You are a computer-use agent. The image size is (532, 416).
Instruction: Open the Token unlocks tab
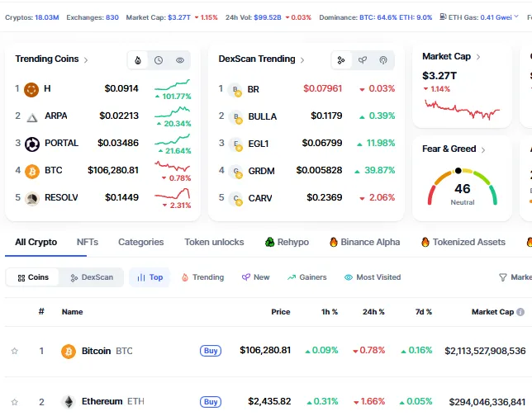pyautogui.click(x=214, y=242)
